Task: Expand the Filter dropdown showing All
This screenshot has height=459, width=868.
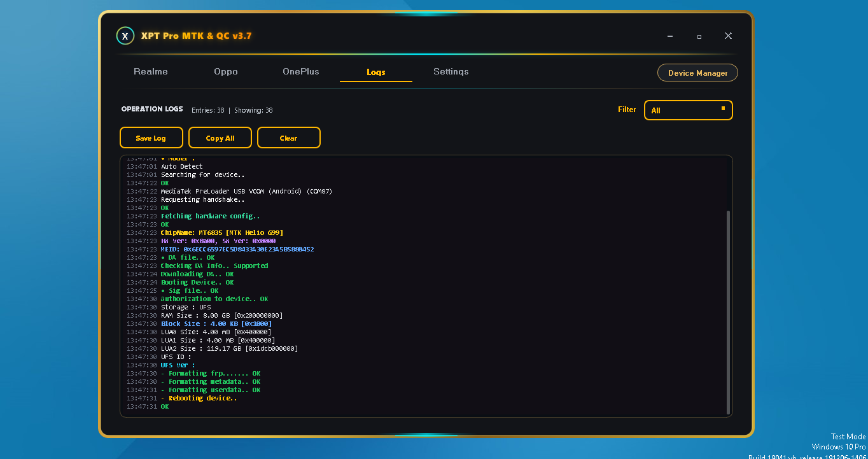Action: [689, 110]
